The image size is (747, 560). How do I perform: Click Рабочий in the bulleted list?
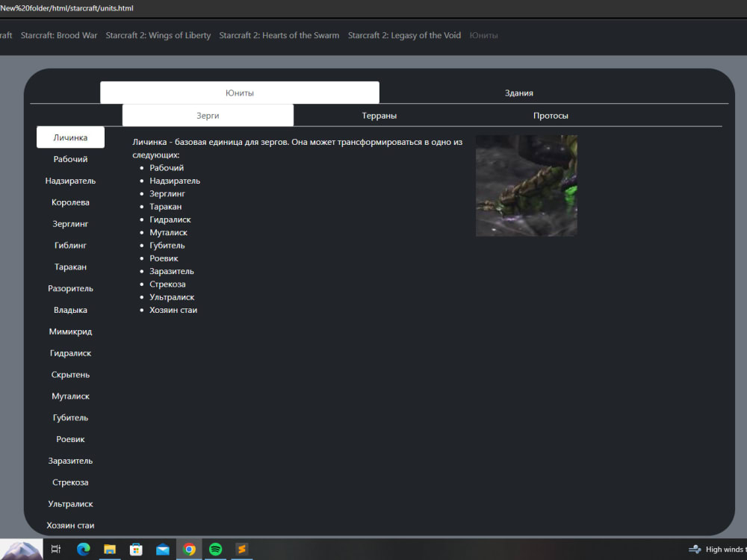167,167
